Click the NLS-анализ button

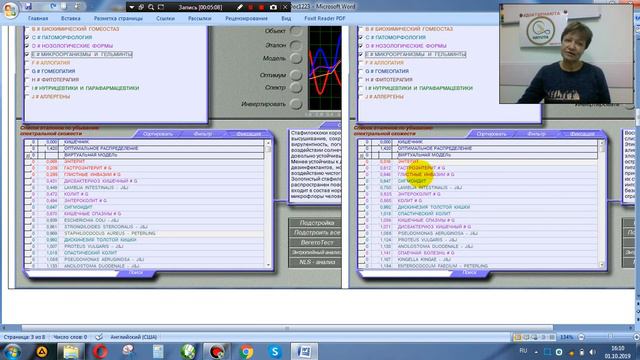[315, 262]
